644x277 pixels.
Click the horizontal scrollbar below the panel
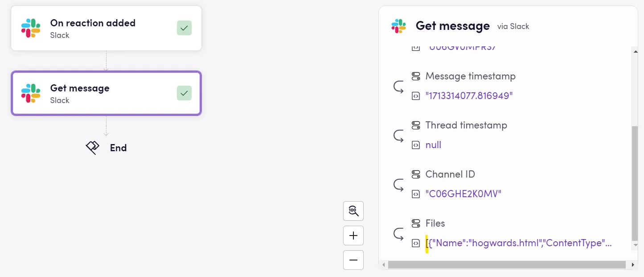[508, 265]
